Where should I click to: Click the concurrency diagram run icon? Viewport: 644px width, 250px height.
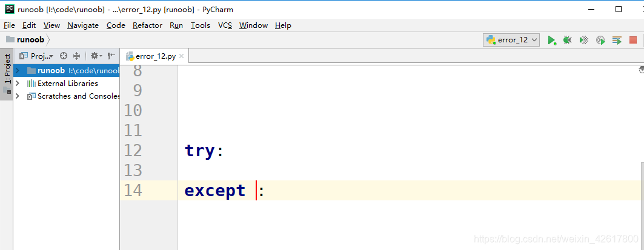pyautogui.click(x=617, y=40)
